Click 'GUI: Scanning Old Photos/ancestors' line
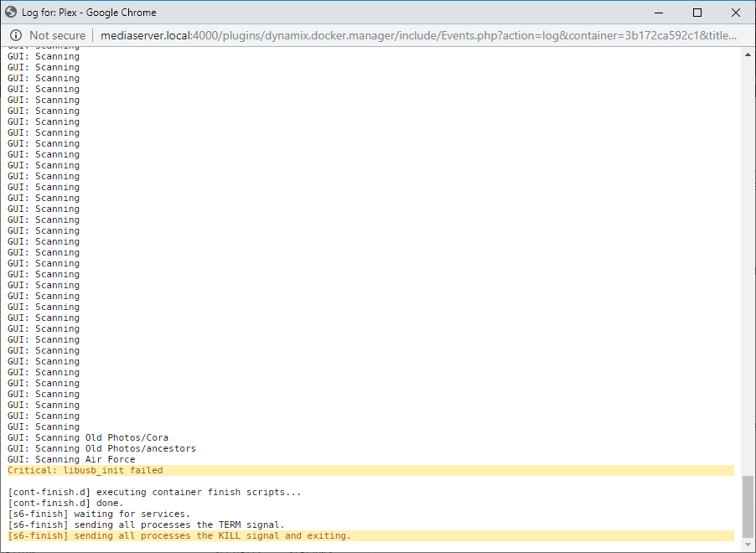 pos(101,449)
